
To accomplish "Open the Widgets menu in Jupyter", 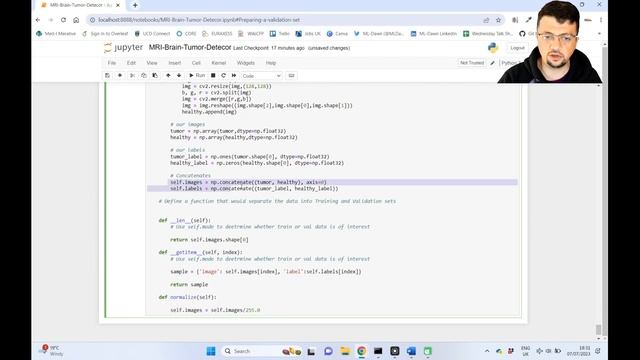I will [x=246, y=63].
